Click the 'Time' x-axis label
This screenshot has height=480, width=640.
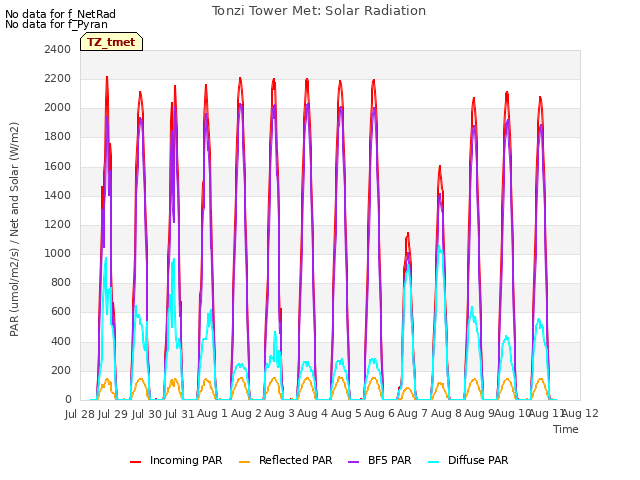[566, 429]
